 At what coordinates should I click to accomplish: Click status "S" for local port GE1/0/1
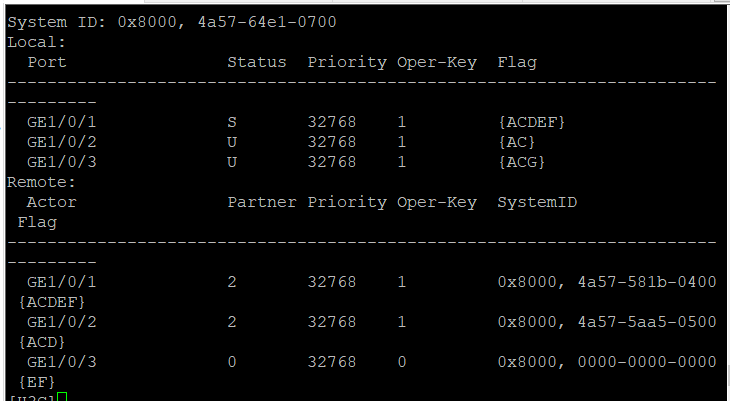click(x=232, y=122)
